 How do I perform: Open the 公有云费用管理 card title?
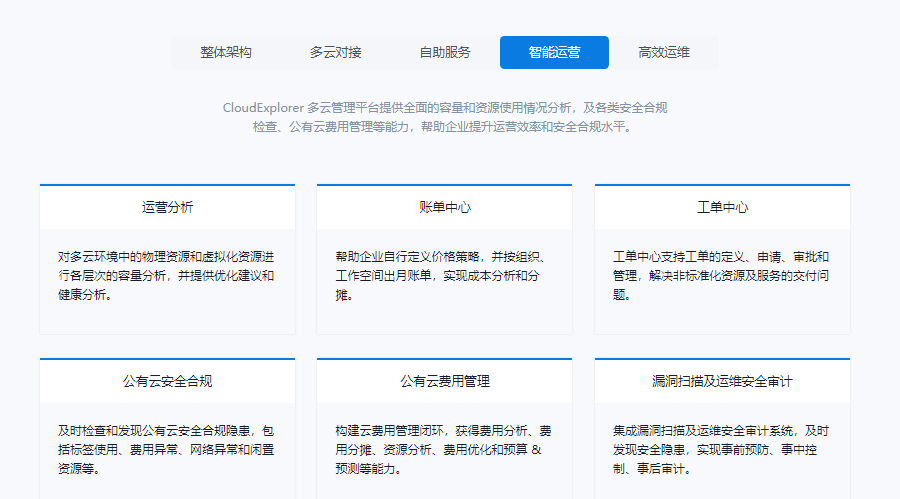445,381
